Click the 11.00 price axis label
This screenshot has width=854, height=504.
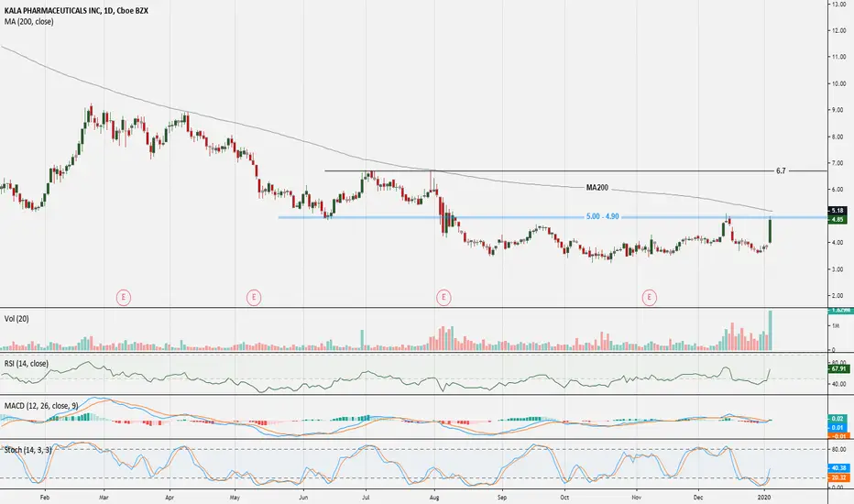tap(838, 57)
